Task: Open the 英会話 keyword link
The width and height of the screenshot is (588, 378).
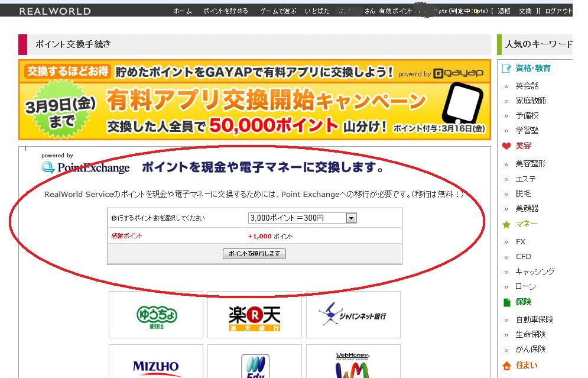Action: coord(527,86)
